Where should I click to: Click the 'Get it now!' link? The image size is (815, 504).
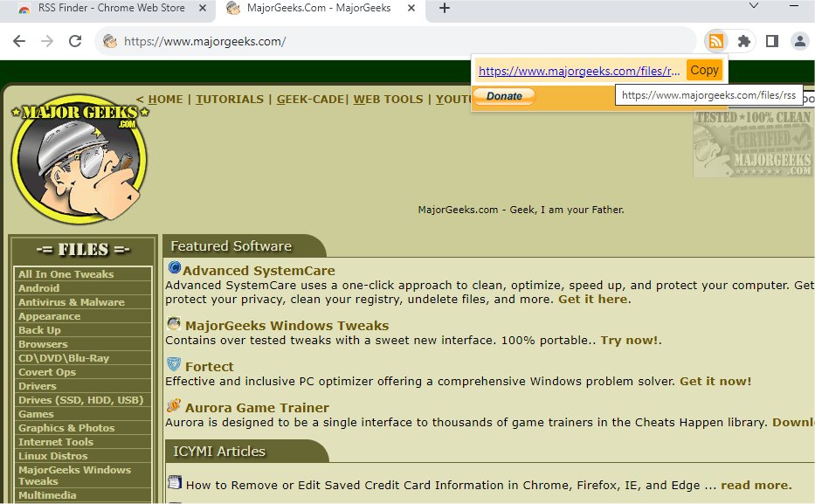(715, 382)
